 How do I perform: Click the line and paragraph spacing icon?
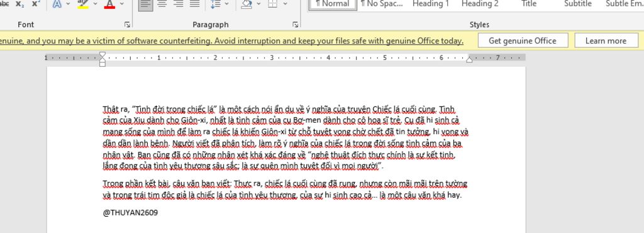(x=215, y=4)
